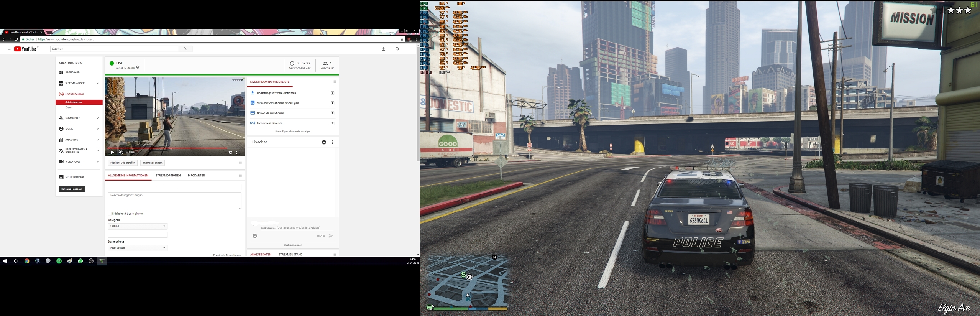Click the Chrome back arrow
Viewport: 980px width, 316px height.
click(x=4, y=39)
